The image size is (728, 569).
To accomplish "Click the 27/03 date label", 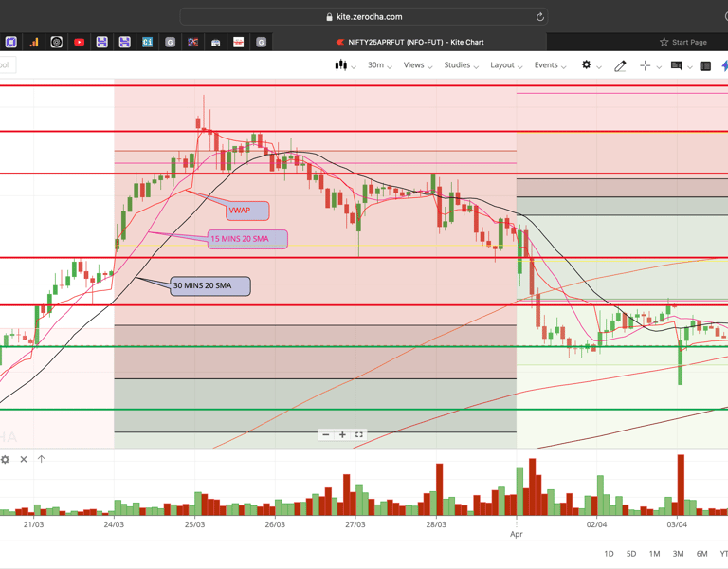I will click(x=355, y=524).
